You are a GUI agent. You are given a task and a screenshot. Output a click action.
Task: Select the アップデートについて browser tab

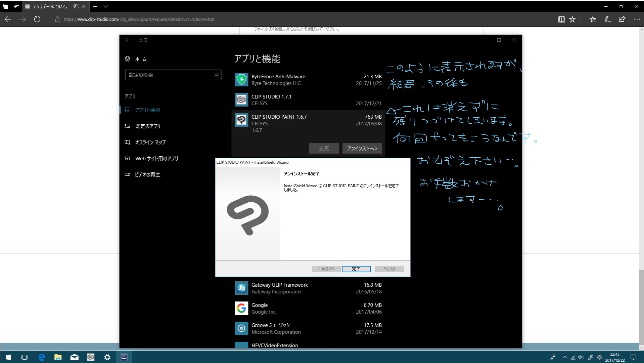[56, 6]
